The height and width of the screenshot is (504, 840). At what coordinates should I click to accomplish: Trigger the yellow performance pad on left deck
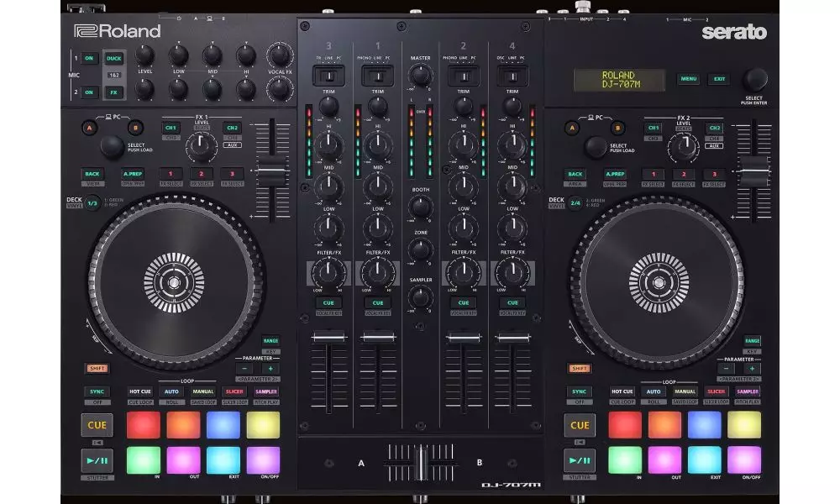click(x=263, y=425)
